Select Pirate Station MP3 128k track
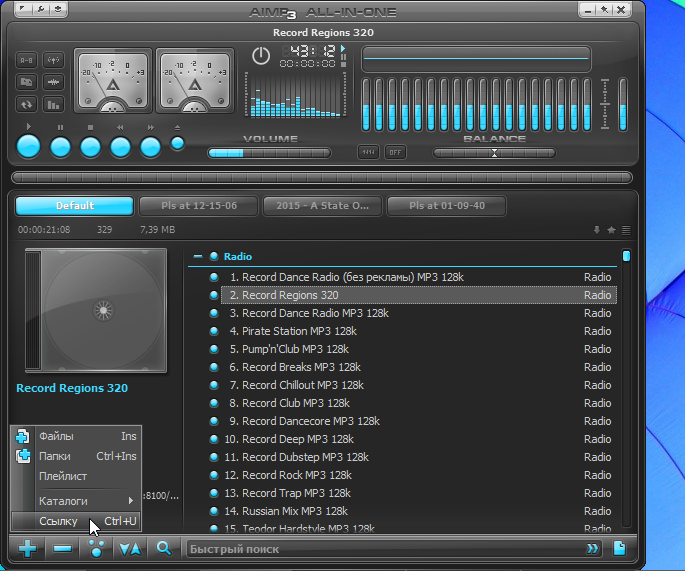Image resolution: width=685 pixels, height=571 pixels. [299, 331]
